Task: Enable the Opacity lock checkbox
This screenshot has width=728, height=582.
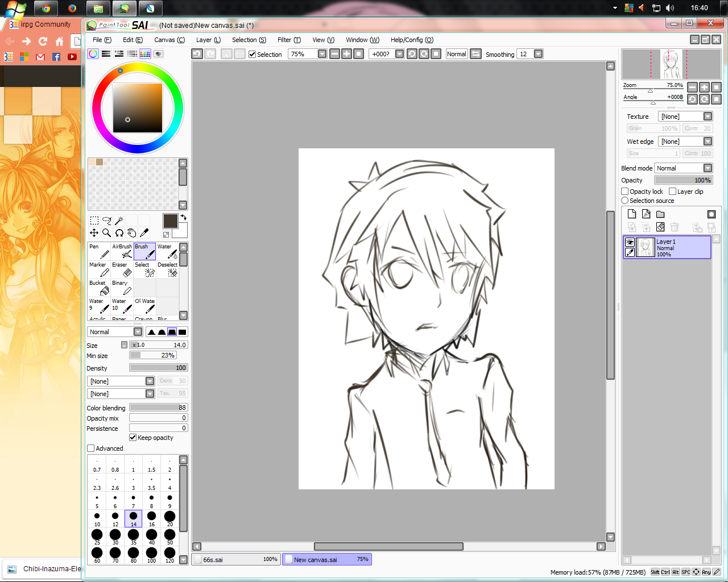Action: (625, 192)
